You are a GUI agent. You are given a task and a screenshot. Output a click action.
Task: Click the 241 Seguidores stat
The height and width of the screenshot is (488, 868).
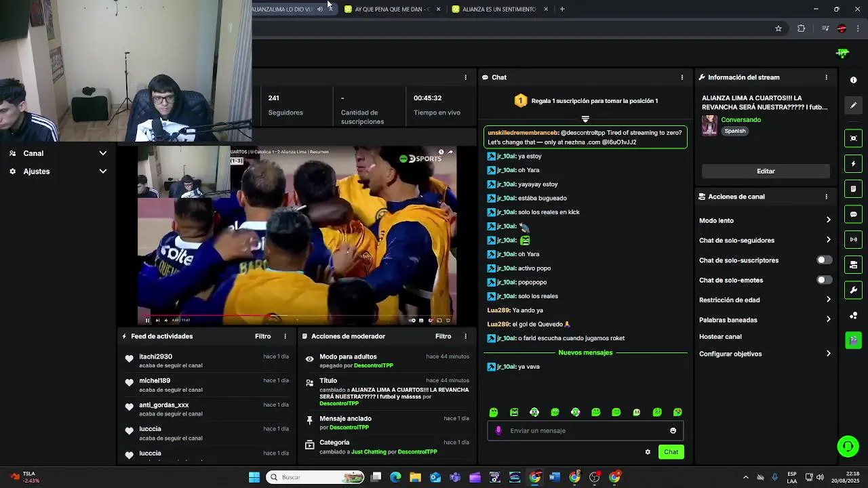coord(285,105)
